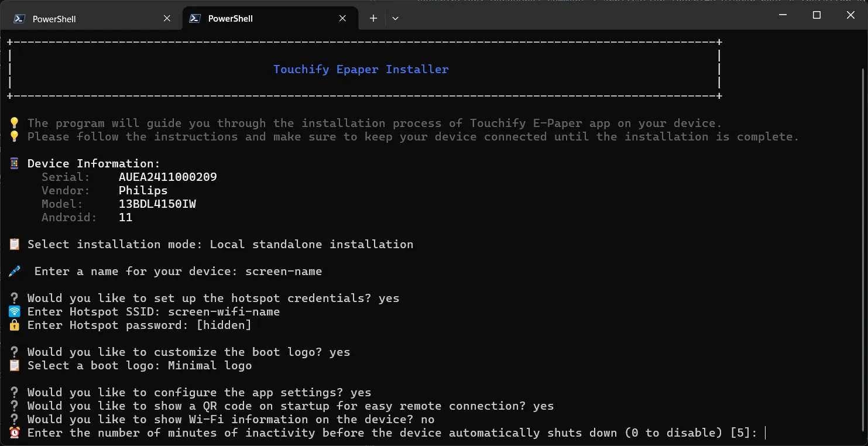Click the "yes" answer for boot logo customization

[340, 352]
